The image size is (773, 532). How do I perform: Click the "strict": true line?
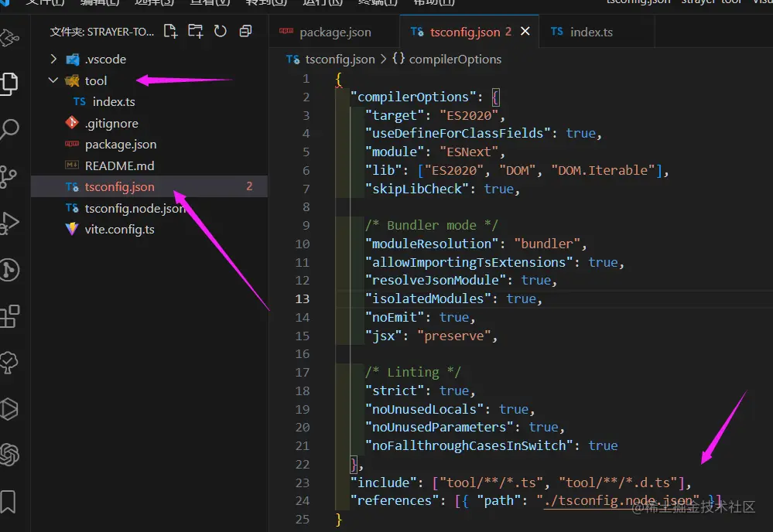point(420,390)
